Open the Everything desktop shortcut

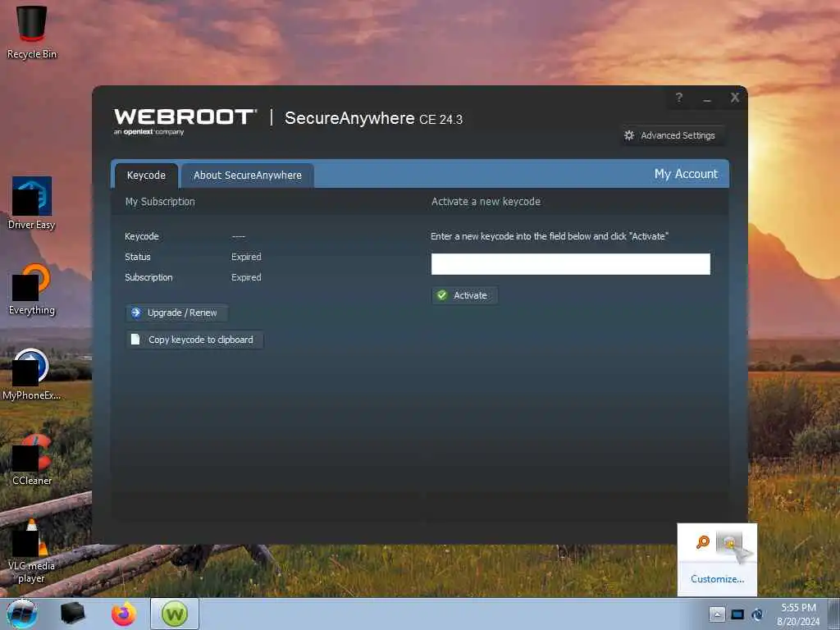tap(32, 290)
